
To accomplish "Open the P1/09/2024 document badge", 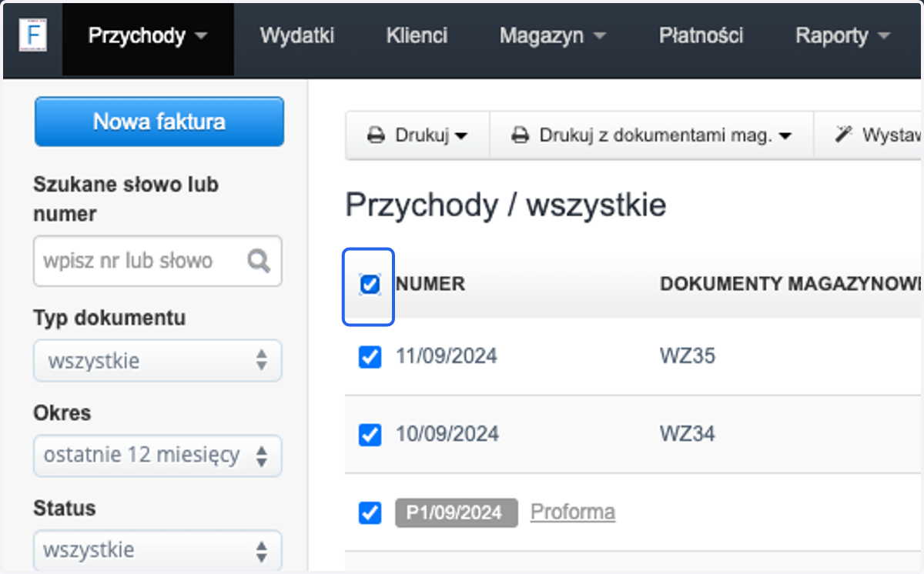I will click(457, 512).
